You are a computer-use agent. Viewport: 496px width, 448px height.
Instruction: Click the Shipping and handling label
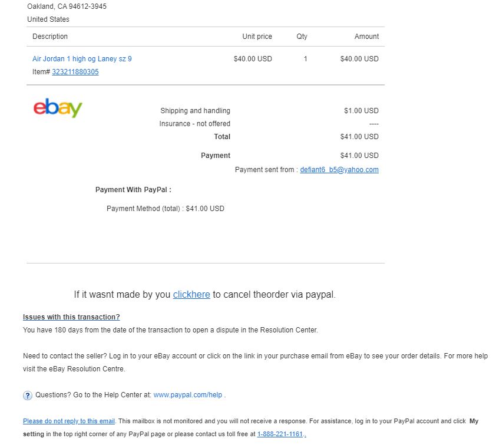click(x=195, y=111)
